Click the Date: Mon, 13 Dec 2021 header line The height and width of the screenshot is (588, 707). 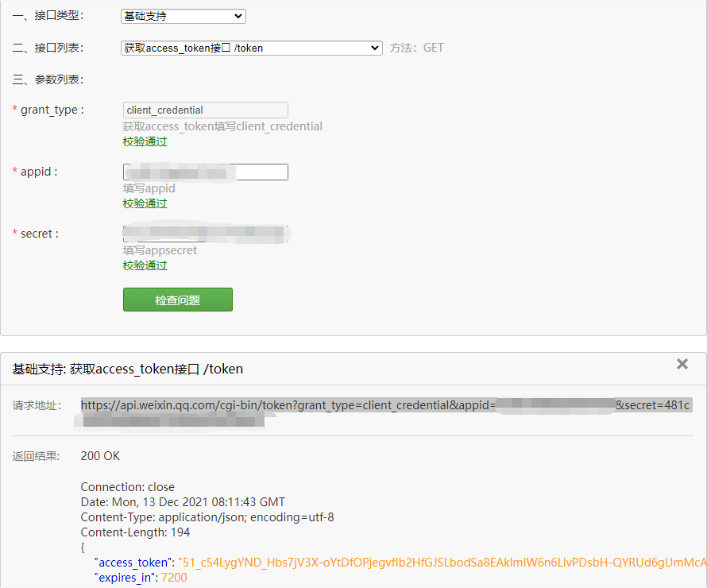183,502
